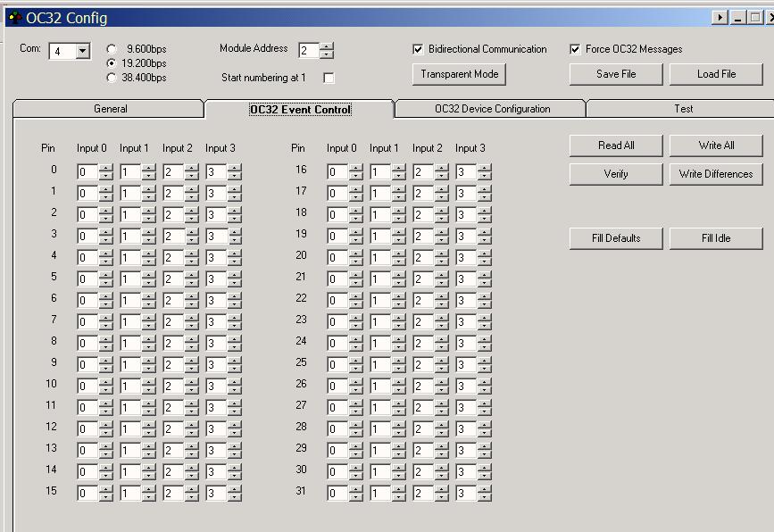Click the Write Differences button
The width and height of the screenshot is (774, 532).
[715, 174]
